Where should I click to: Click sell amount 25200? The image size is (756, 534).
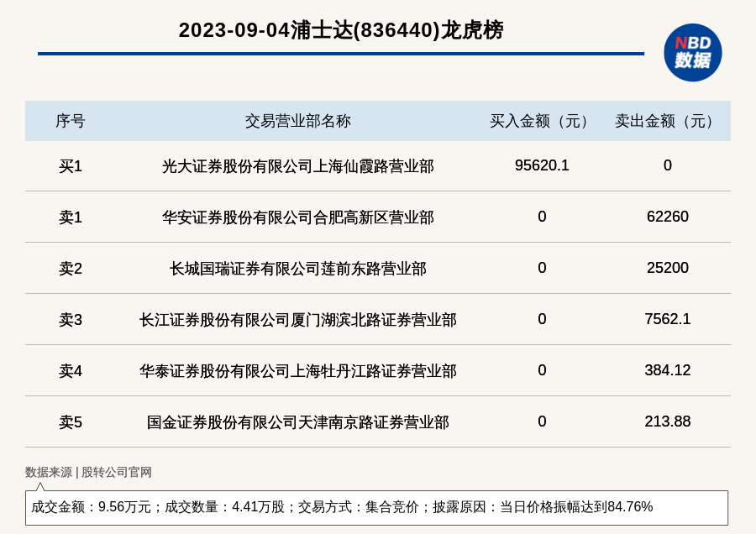(x=667, y=268)
